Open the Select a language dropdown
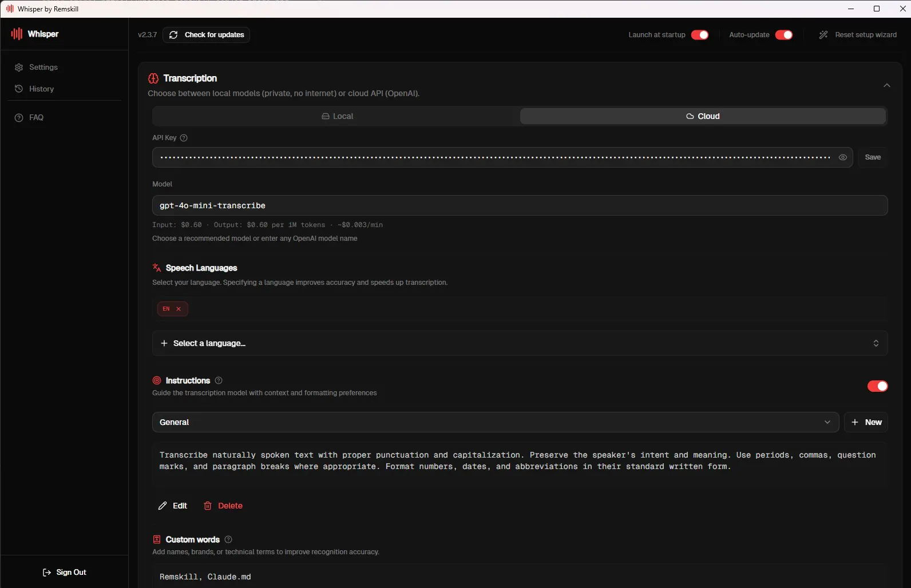This screenshot has width=911, height=588. tap(520, 343)
